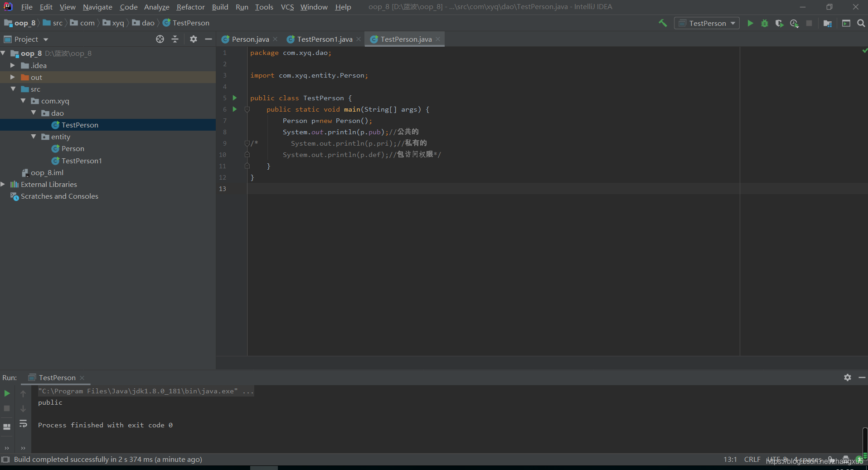Viewport: 868px width, 470px height.
Task: Collapse the com.xyq package
Action: click(x=23, y=101)
